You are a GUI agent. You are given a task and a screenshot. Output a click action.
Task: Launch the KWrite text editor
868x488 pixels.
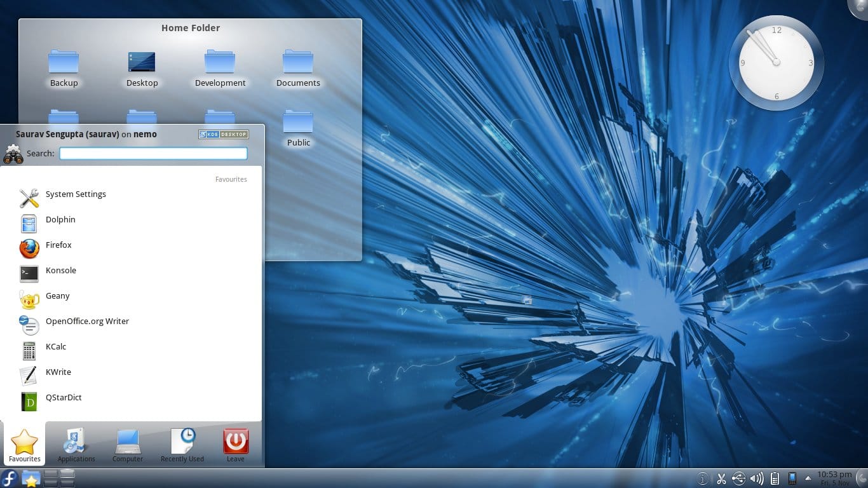pyautogui.click(x=58, y=372)
